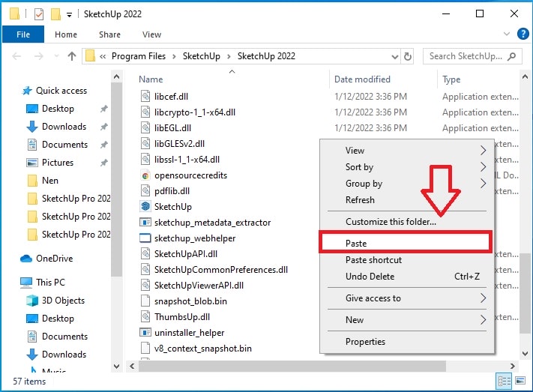Expand the Give access to submenu
This screenshot has width=533, height=392.
483,298
